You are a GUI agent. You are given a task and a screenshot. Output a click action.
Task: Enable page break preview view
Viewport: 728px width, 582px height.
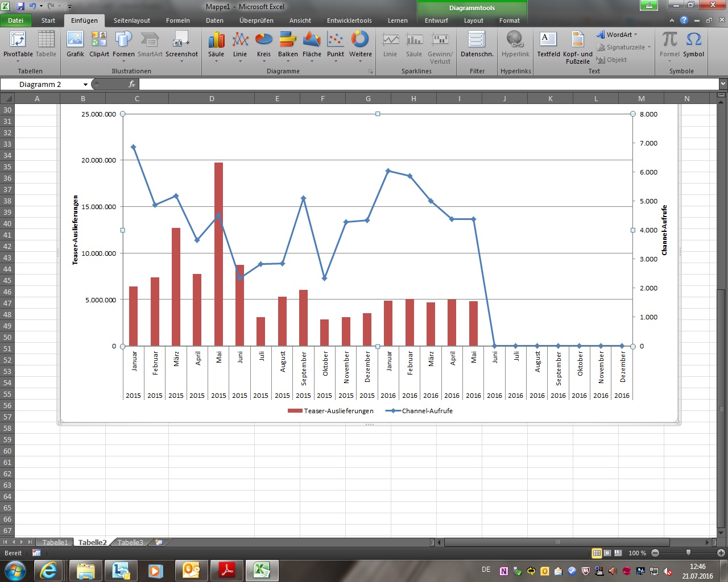point(617,553)
